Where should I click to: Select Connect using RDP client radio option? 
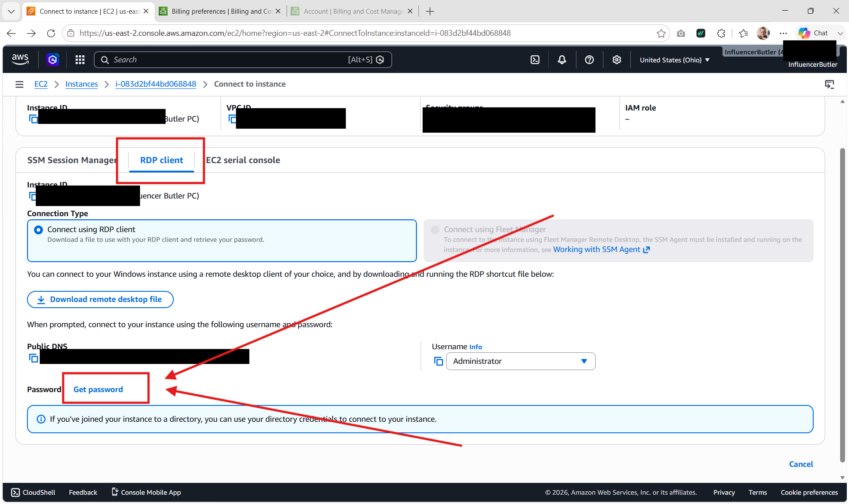click(38, 229)
